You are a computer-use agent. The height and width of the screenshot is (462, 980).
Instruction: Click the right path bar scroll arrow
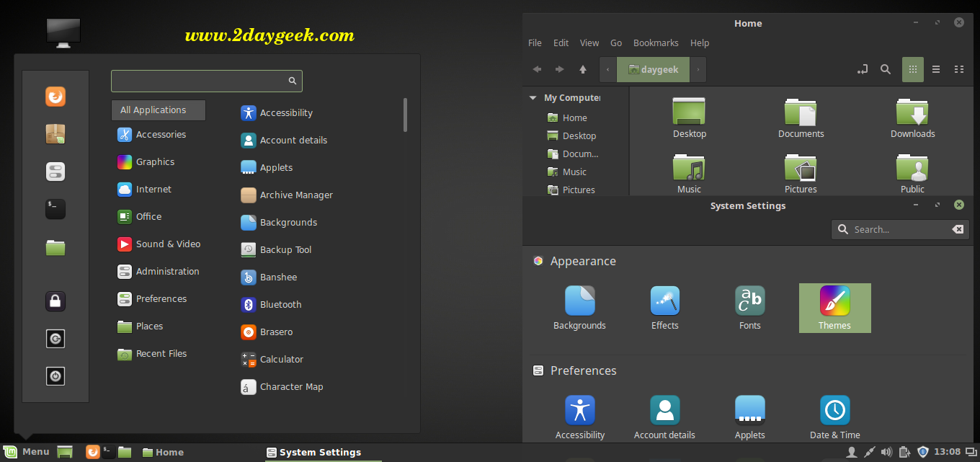point(698,70)
